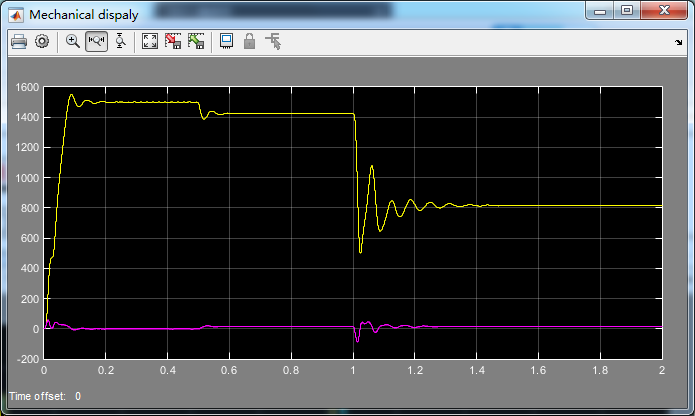
Task: Save current axes settings icon
Action: point(173,42)
